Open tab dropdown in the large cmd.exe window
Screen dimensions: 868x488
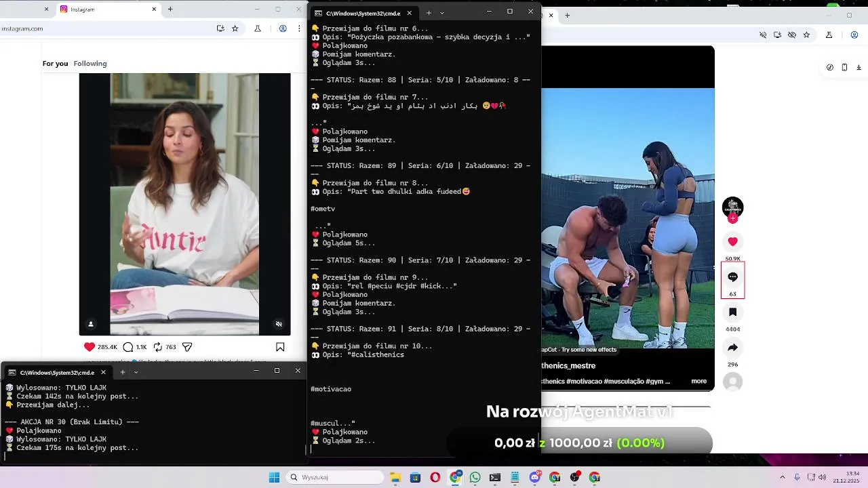(x=442, y=13)
